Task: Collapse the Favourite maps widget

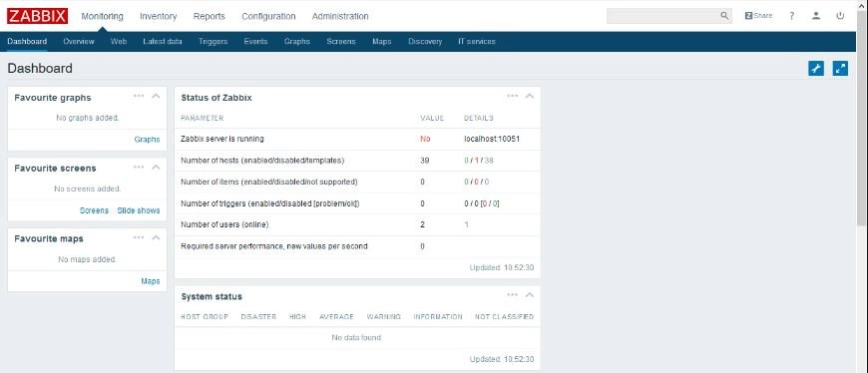Action: 156,238
